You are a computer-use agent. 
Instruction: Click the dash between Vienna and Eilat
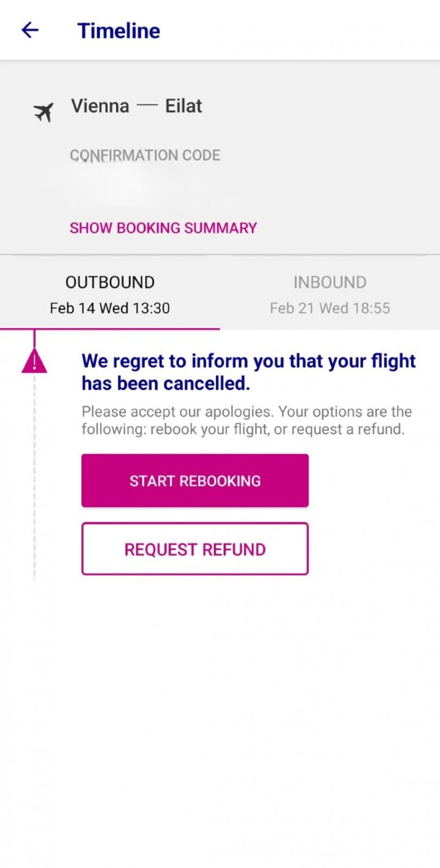147,105
